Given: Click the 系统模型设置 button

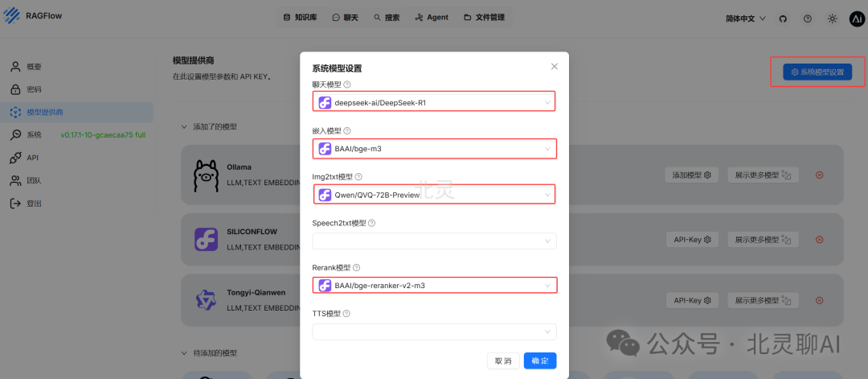Looking at the screenshot, I should tap(817, 72).
